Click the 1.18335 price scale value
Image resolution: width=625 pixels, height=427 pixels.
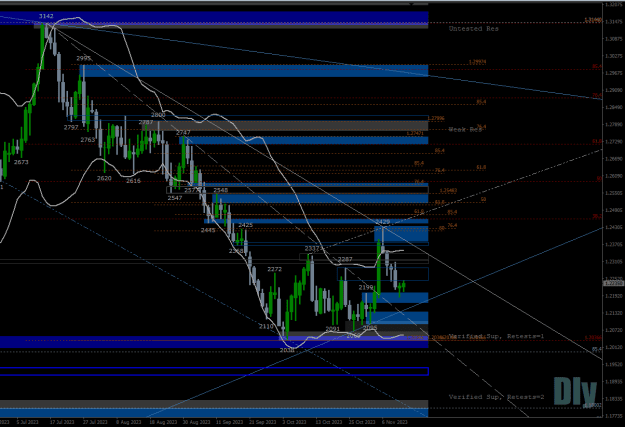(614, 398)
